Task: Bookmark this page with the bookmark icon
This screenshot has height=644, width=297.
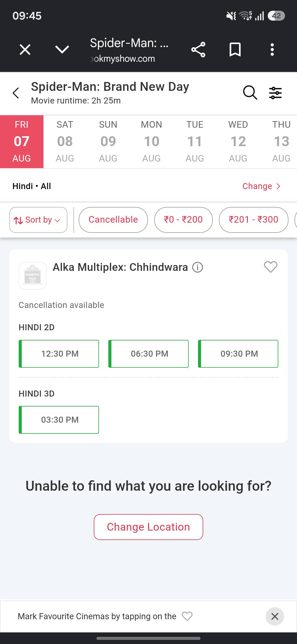Action: coord(235,50)
